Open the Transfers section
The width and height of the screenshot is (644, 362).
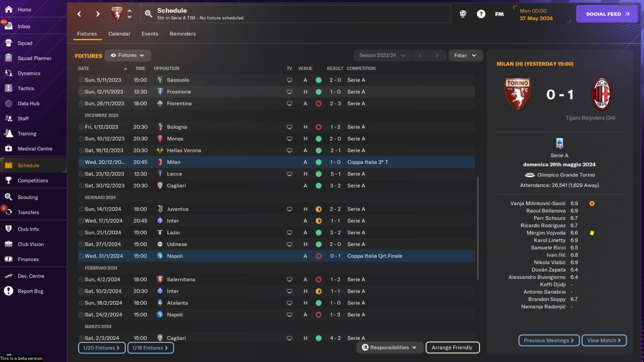28,212
